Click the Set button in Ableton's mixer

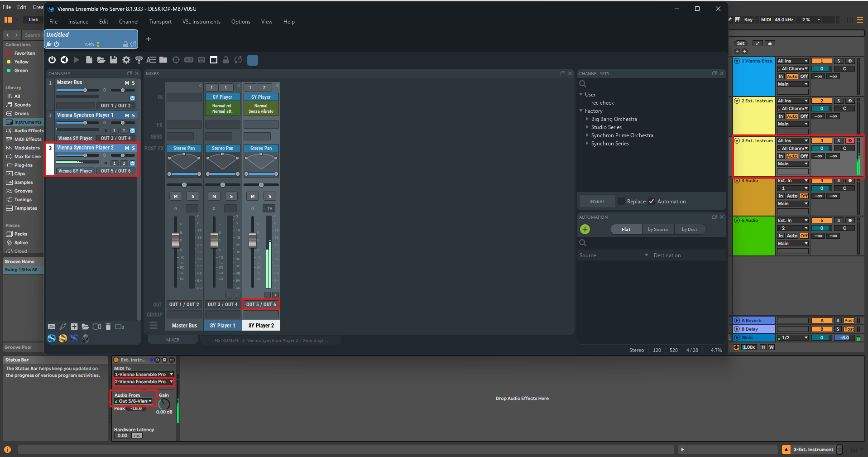tap(741, 43)
